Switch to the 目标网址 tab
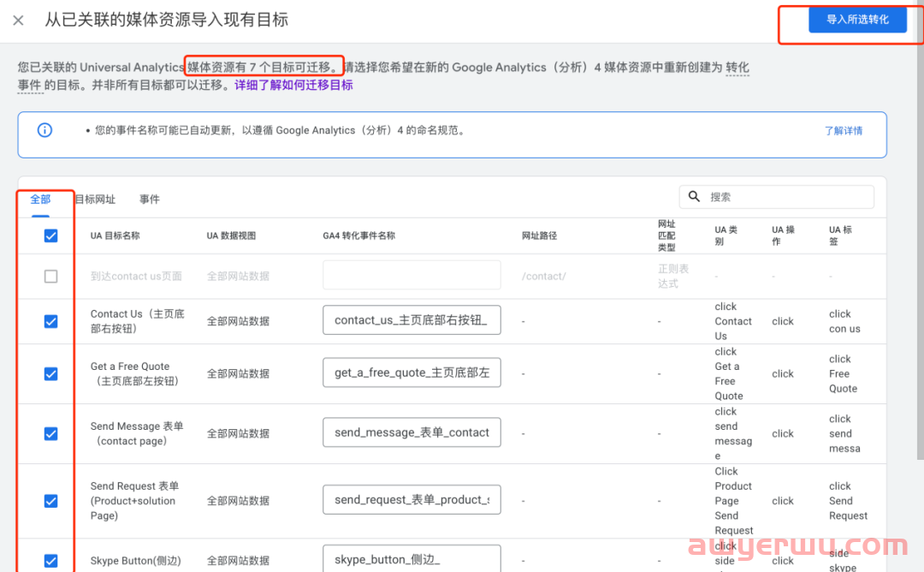Image resolution: width=924 pixels, height=572 pixels. (95, 200)
